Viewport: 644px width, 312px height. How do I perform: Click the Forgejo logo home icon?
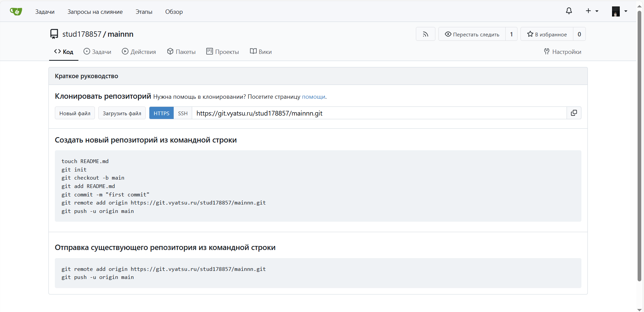point(16,11)
